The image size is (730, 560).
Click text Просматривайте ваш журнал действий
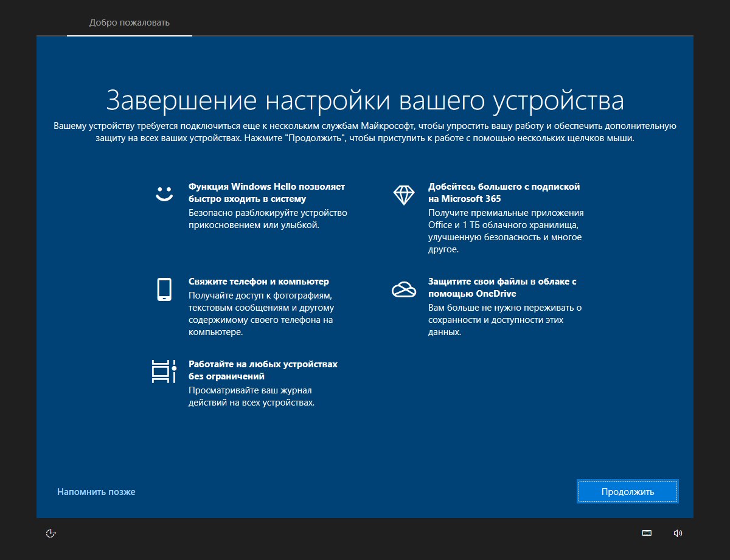tap(251, 396)
